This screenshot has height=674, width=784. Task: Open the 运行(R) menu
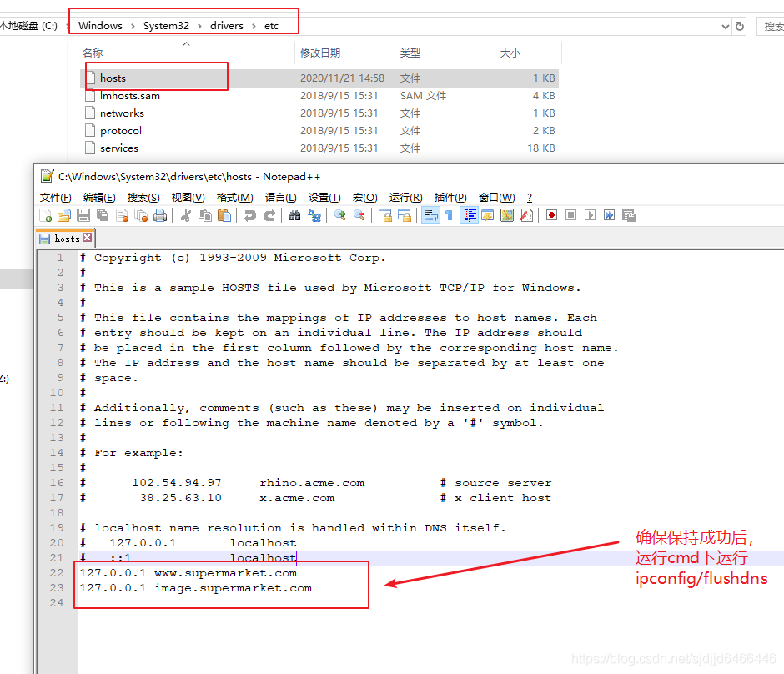tap(406, 198)
